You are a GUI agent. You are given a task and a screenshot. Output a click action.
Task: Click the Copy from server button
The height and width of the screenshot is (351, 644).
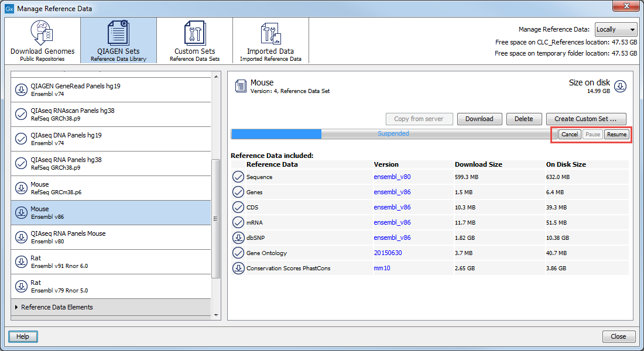coord(419,119)
